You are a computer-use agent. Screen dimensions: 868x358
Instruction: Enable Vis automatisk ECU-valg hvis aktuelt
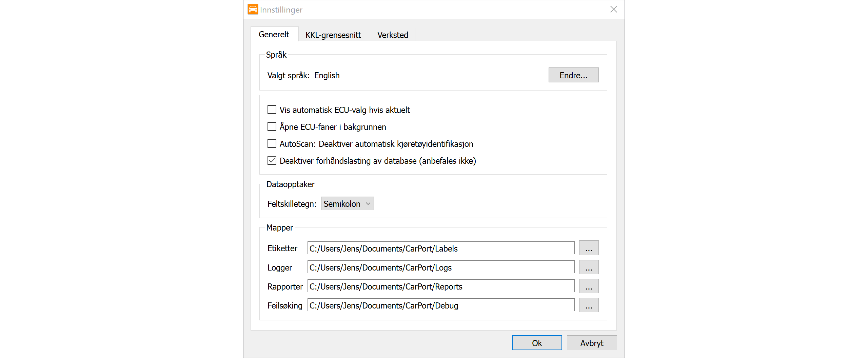[x=272, y=110]
